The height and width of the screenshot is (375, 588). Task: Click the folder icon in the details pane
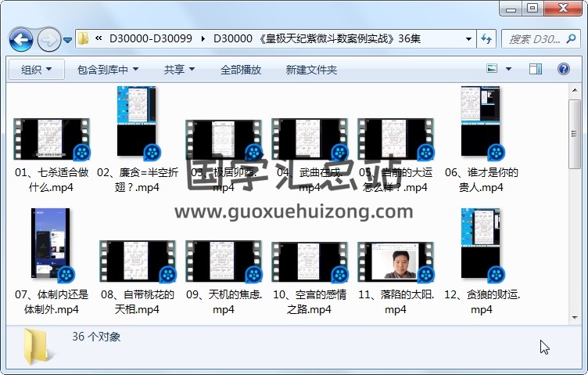click(37, 346)
